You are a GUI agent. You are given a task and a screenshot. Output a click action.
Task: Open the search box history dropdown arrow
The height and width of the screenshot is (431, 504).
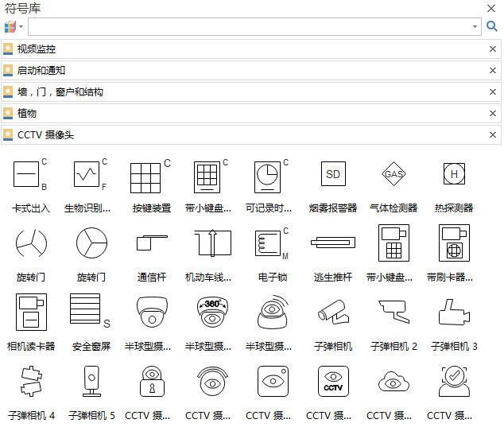(x=475, y=27)
